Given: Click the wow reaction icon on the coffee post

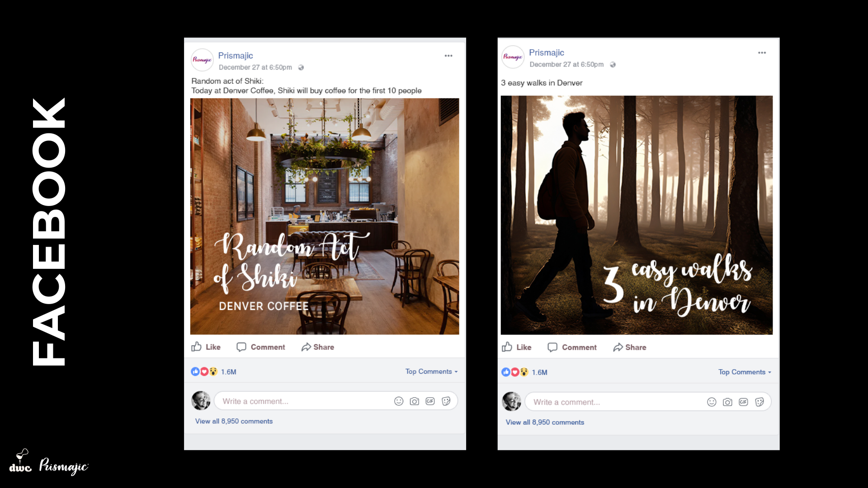Looking at the screenshot, I should point(213,371).
